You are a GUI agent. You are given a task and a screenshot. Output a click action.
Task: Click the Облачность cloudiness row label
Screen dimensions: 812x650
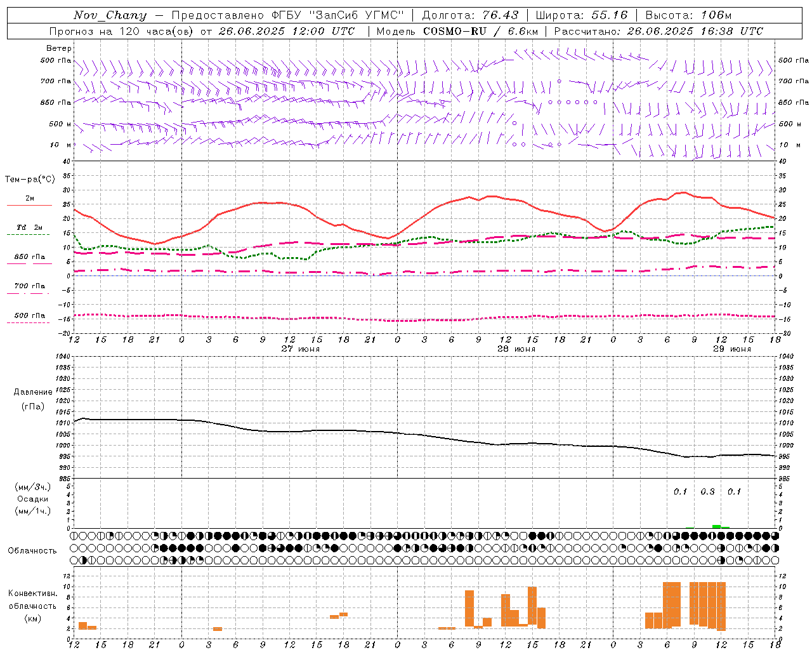[x=32, y=550]
